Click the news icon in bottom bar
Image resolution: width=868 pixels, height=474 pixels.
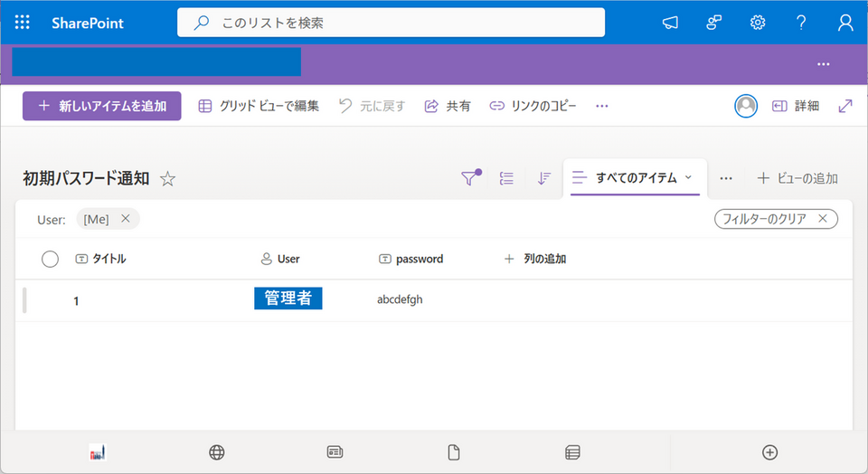pyautogui.click(x=335, y=452)
